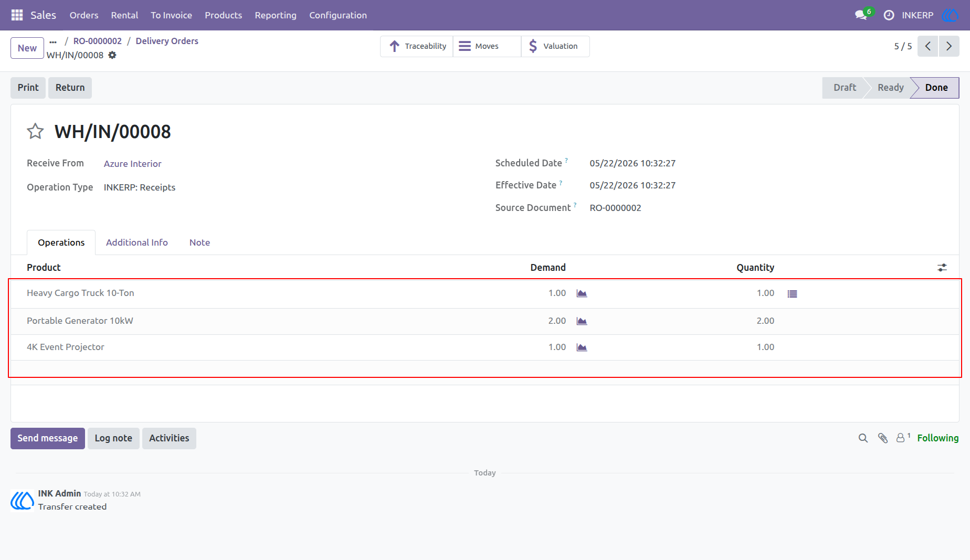Image resolution: width=970 pixels, height=560 pixels.
Task: Open the messages conversation icon
Action: click(x=861, y=15)
